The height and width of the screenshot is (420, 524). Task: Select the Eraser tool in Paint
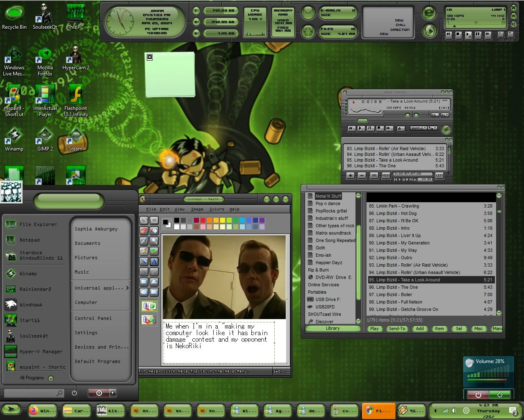(x=144, y=231)
